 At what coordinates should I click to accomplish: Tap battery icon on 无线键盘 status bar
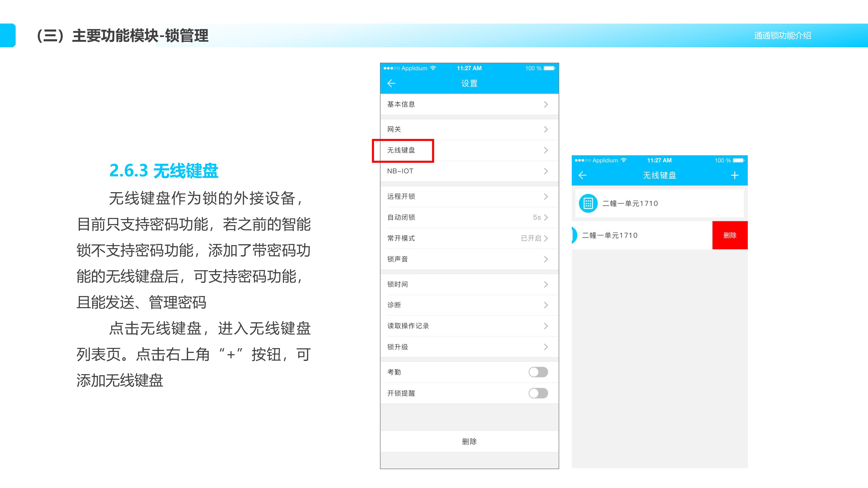739,160
